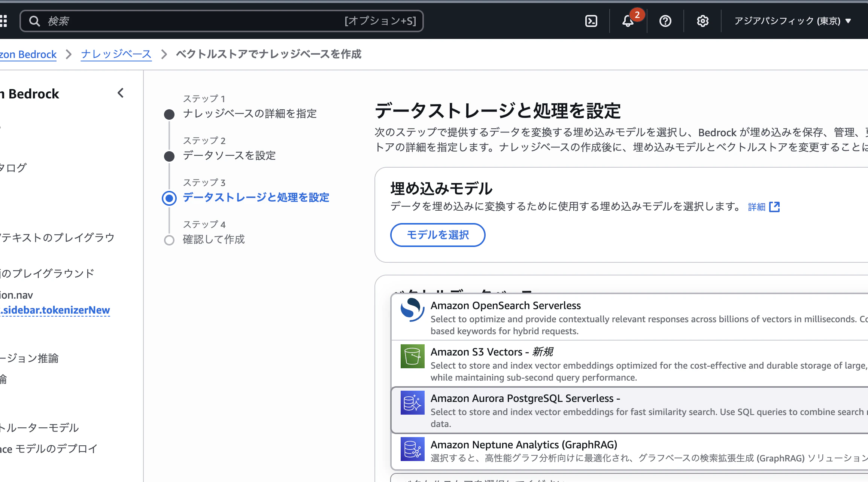Jump to Step 3 data storage radio
Screen dimensions: 868x482
[169, 198]
